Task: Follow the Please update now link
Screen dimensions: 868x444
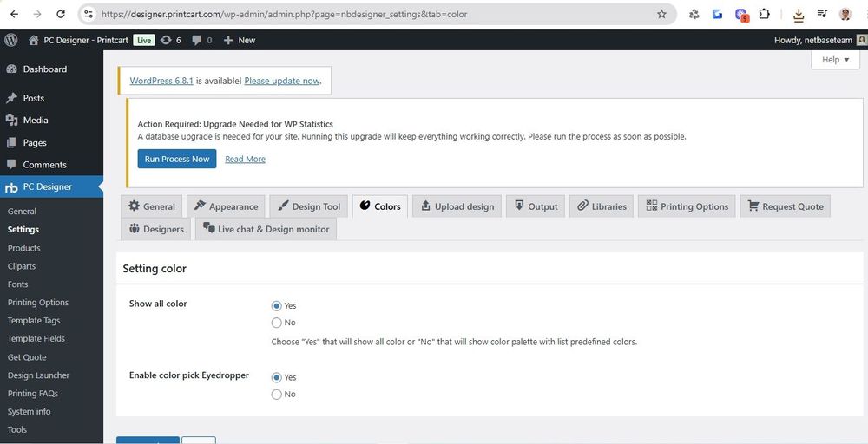Action: click(282, 81)
